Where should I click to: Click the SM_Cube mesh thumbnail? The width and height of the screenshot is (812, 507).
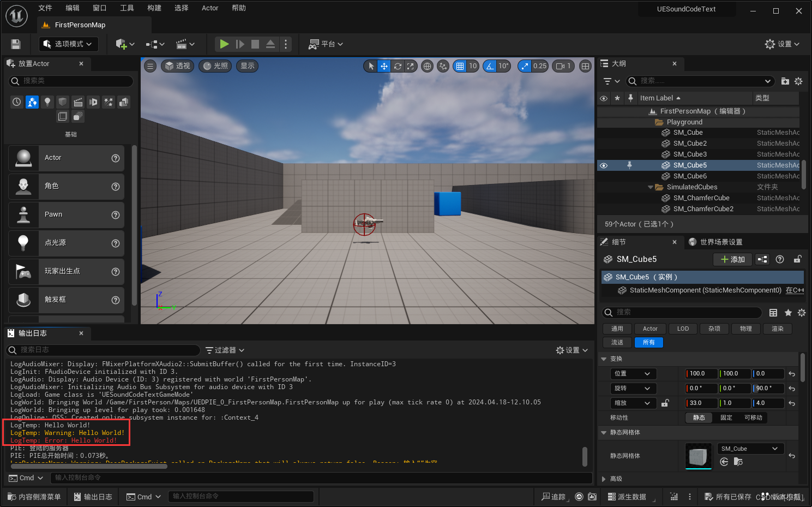[x=698, y=456]
